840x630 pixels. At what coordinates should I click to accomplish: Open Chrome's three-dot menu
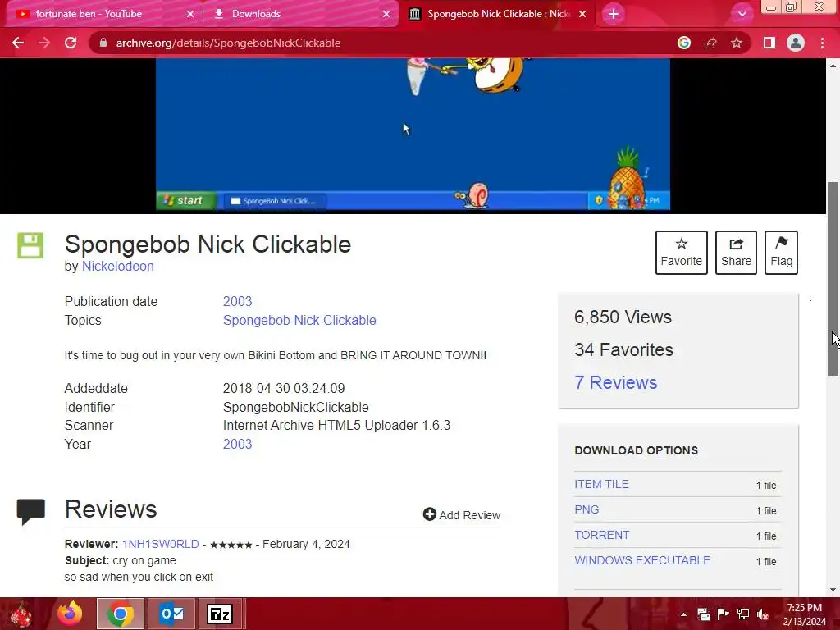tap(822, 43)
